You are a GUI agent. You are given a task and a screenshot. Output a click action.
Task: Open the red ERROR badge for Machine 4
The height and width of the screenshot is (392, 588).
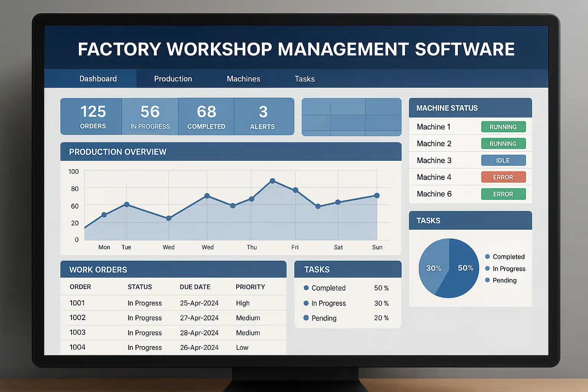pyautogui.click(x=503, y=177)
